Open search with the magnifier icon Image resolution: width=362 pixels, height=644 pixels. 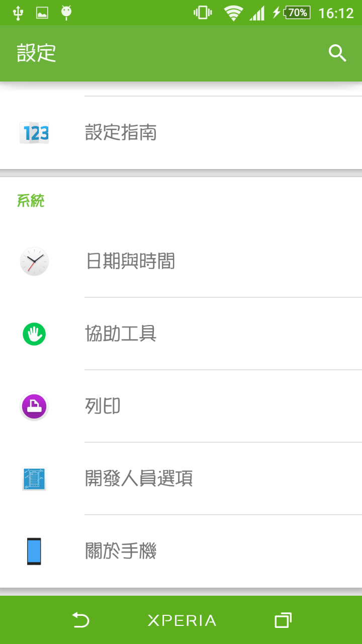[337, 53]
